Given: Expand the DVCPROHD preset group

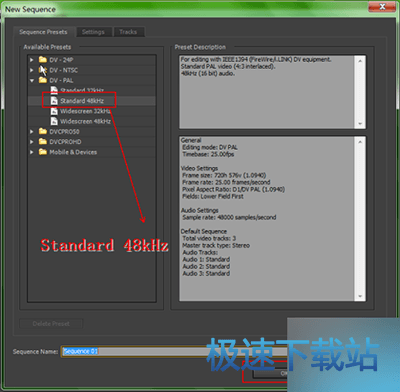Looking at the screenshot, I should 32,142.
